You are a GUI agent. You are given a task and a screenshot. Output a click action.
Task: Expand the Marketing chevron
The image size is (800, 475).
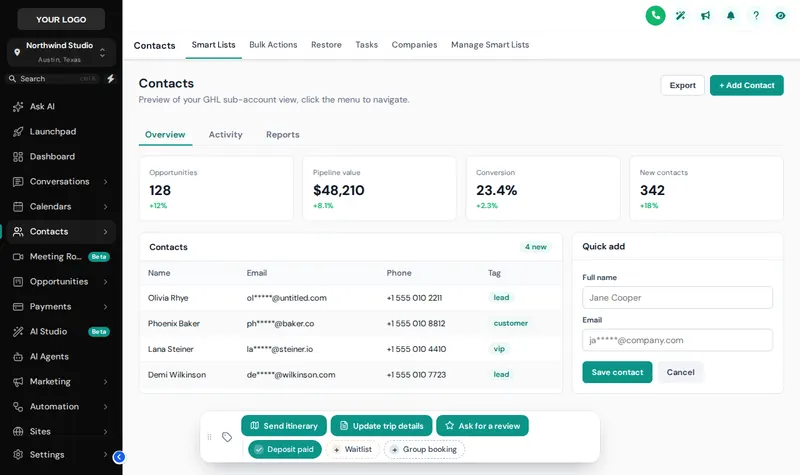[105, 382]
